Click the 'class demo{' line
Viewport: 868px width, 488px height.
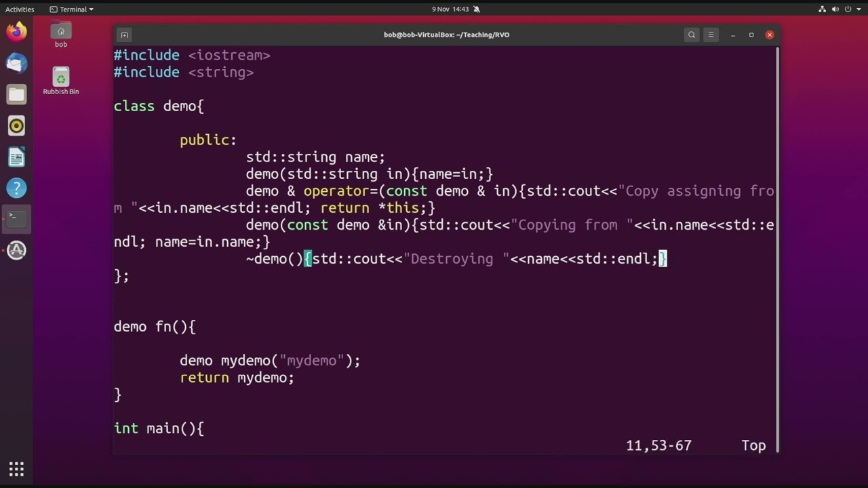159,106
